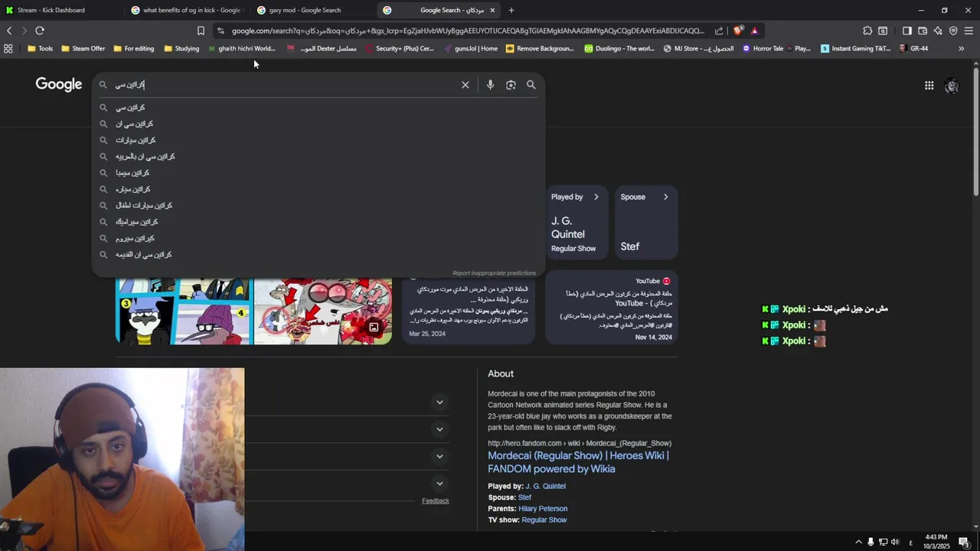
Task: Open the YouTube video card dated Nov 14, 2024
Action: [612, 308]
